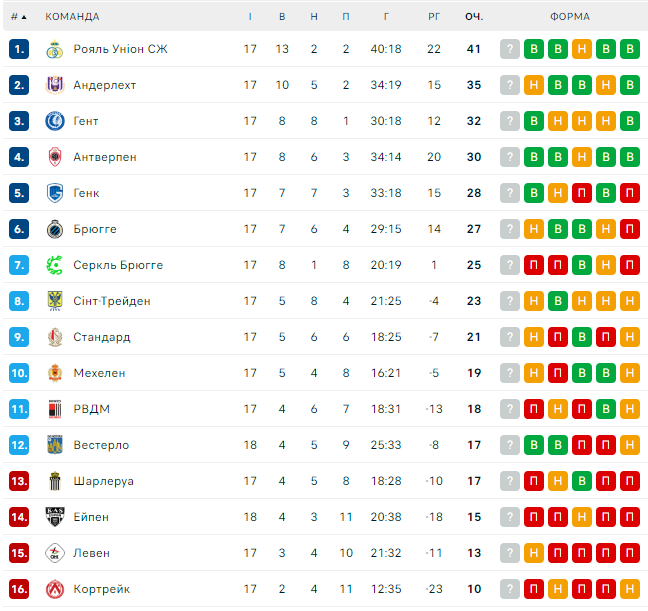
Task: Click the Кортрейк team logo
Action: [55, 589]
